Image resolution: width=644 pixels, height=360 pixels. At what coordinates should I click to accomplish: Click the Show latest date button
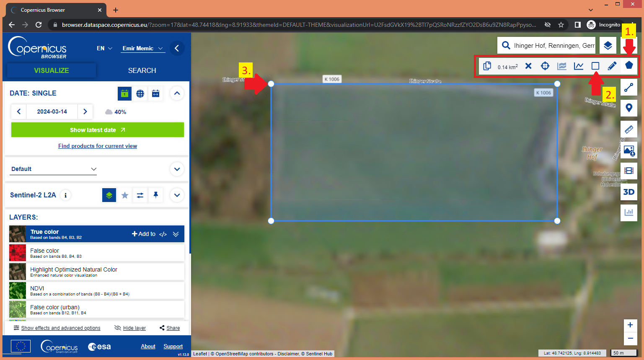[x=98, y=130]
